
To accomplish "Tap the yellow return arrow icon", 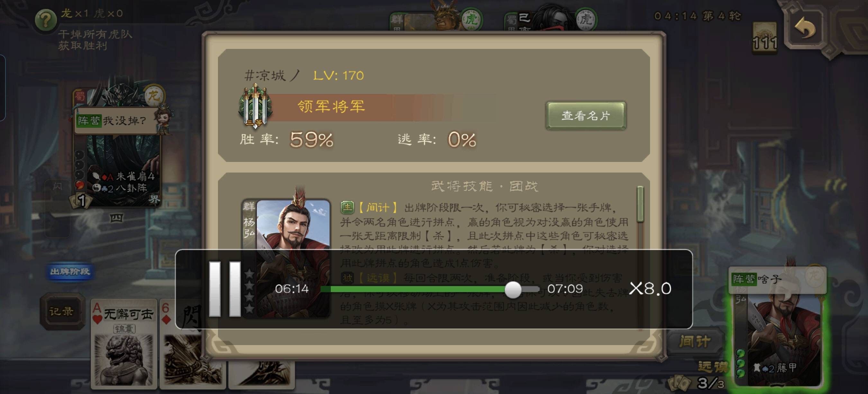I will point(805,28).
